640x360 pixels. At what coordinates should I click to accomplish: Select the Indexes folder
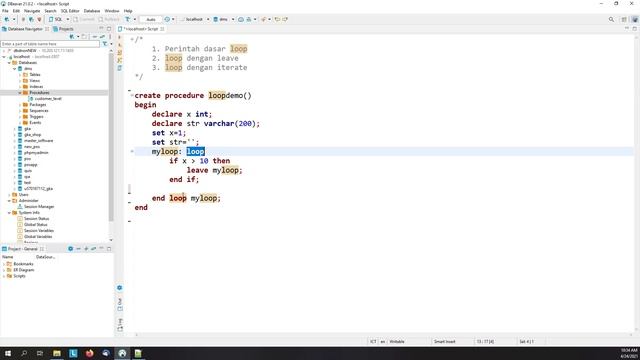(x=36, y=87)
